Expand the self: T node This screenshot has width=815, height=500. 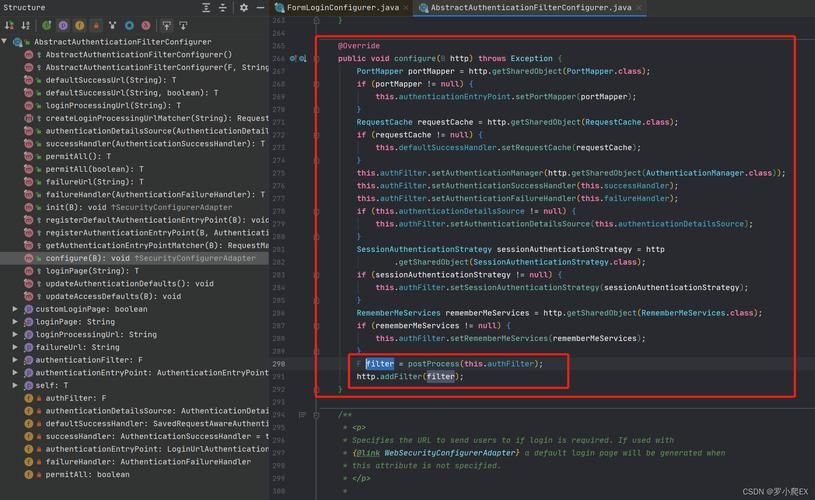pos(15,385)
